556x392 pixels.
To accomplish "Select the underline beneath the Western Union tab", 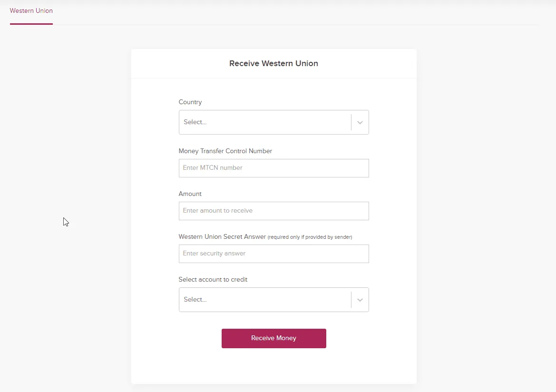I will (31, 24).
